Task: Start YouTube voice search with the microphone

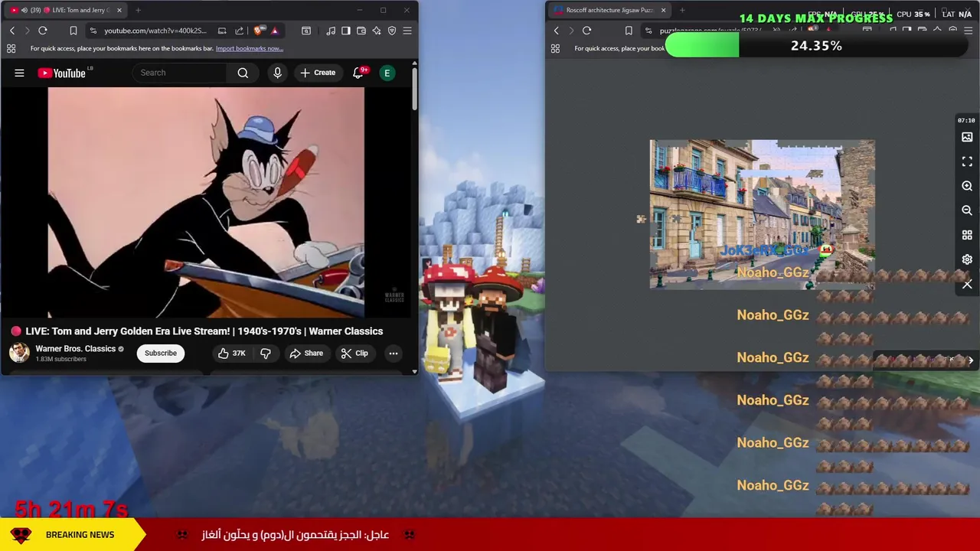Action: (x=277, y=73)
